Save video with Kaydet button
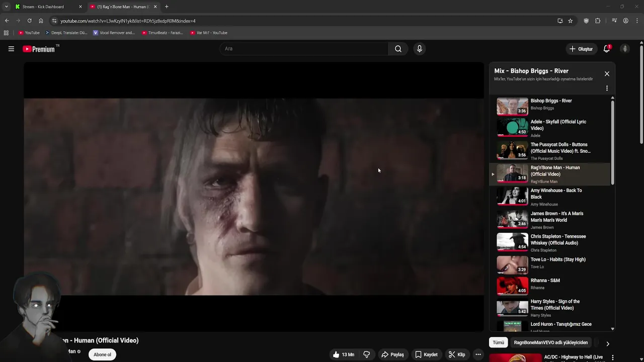Image resolution: width=644 pixels, height=362 pixels. [x=426, y=354]
